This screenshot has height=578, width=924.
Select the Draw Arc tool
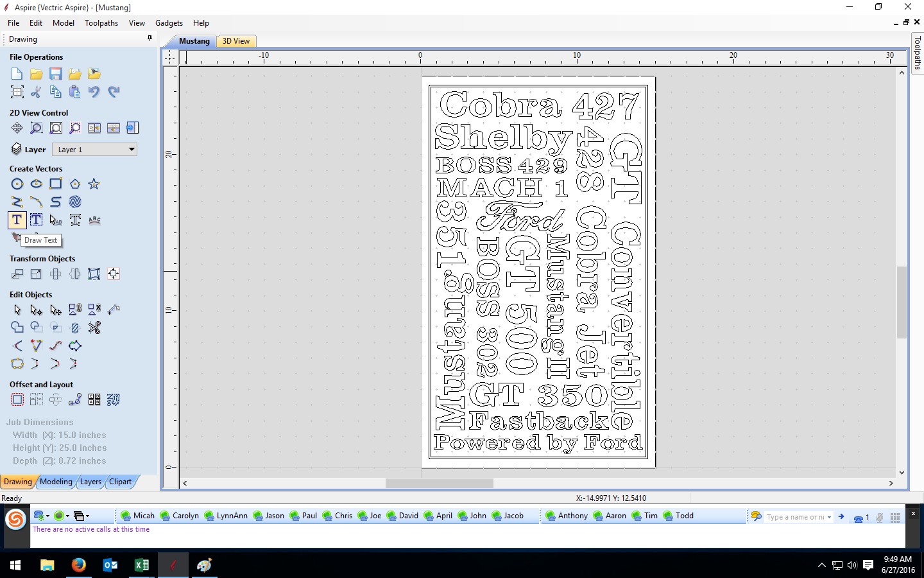pos(37,202)
